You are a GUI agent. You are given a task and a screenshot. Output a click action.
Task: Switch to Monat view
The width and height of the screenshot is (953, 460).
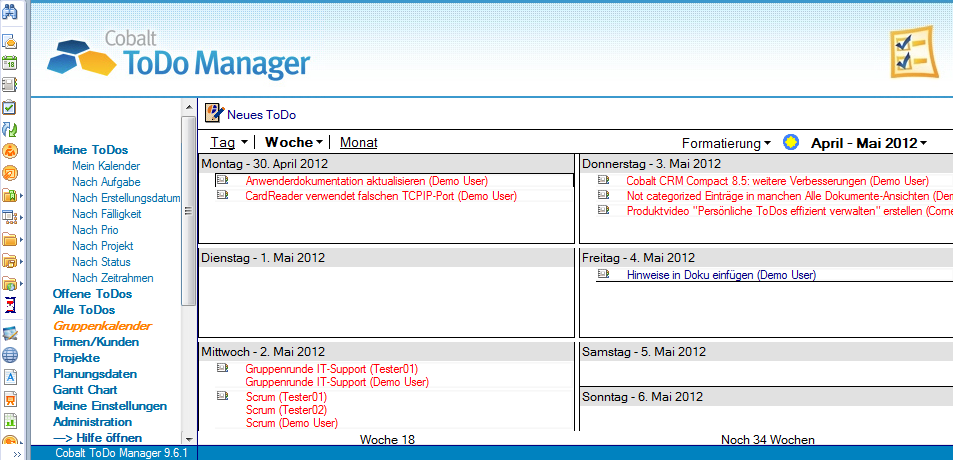click(359, 143)
